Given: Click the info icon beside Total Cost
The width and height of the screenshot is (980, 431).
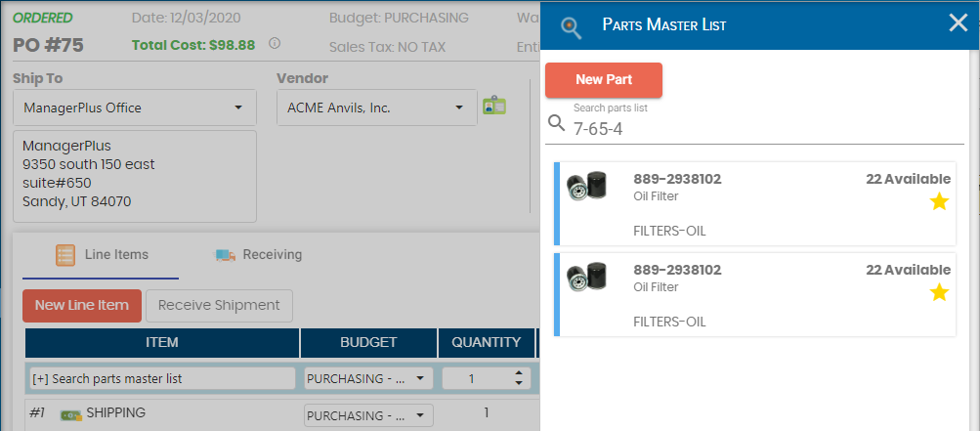Looking at the screenshot, I should pyautogui.click(x=275, y=44).
